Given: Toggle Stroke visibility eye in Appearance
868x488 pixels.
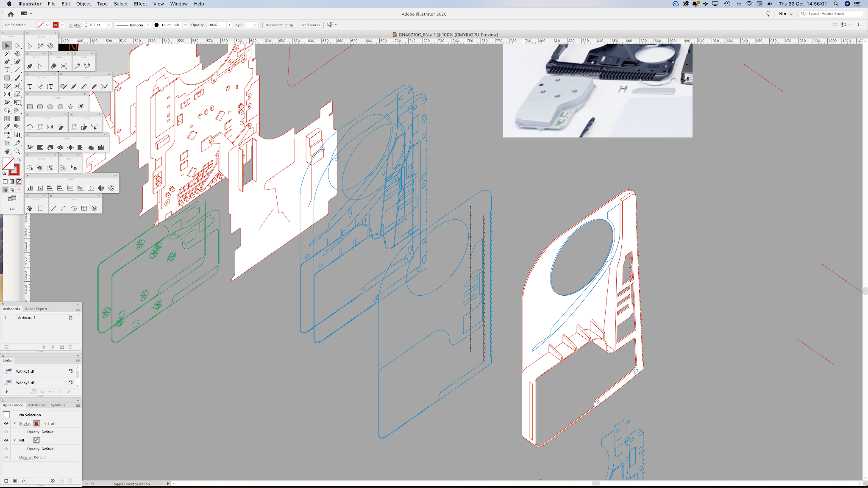Looking at the screenshot, I should pyautogui.click(x=6, y=423).
